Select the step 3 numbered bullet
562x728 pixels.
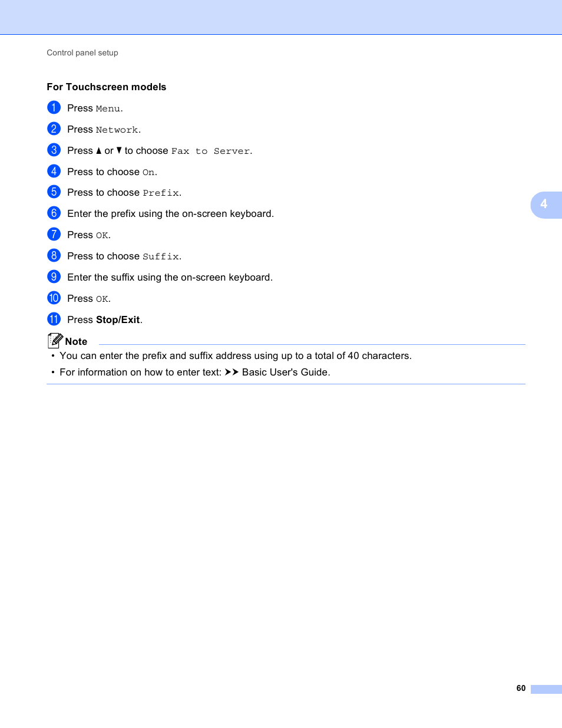click(x=54, y=150)
